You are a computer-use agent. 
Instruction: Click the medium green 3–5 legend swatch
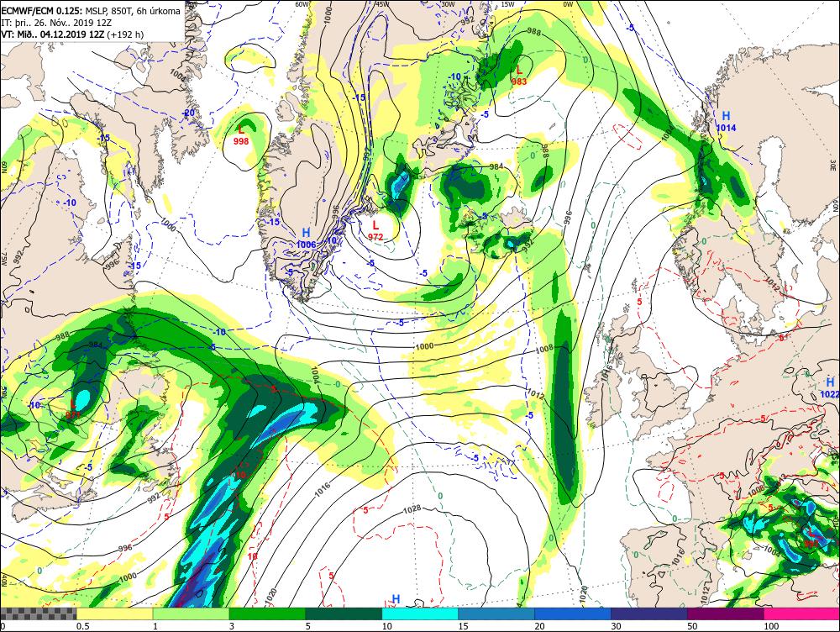click(267, 614)
